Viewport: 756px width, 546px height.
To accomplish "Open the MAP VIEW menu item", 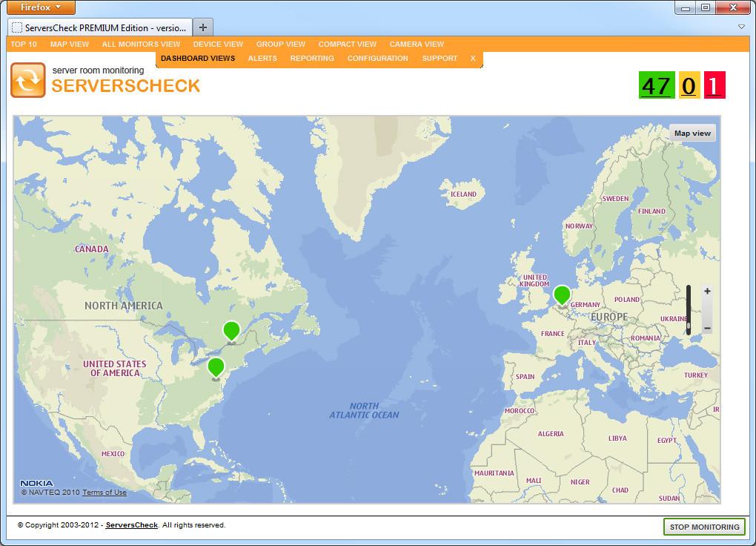I will (70, 44).
